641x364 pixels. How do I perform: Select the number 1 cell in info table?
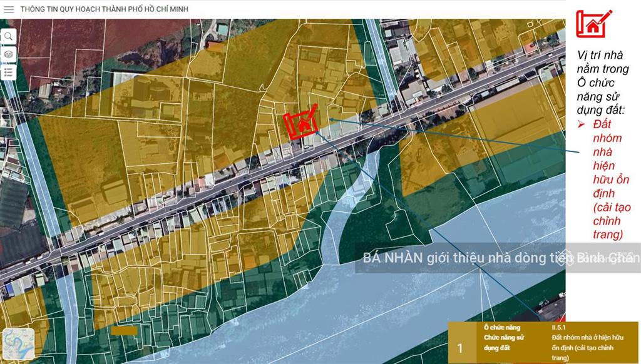click(x=461, y=348)
